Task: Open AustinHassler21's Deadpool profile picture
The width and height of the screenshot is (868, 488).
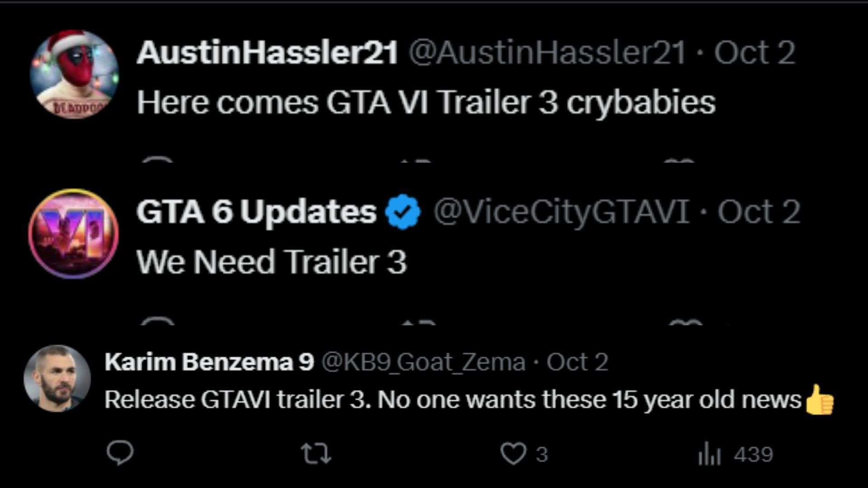Action: coord(74,74)
